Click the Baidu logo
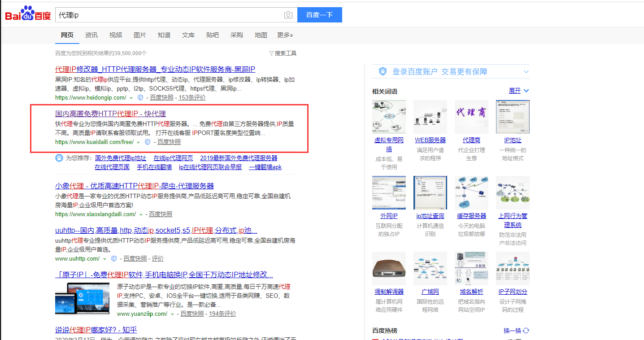The image size is (644, 340). (x=28, y=14)
